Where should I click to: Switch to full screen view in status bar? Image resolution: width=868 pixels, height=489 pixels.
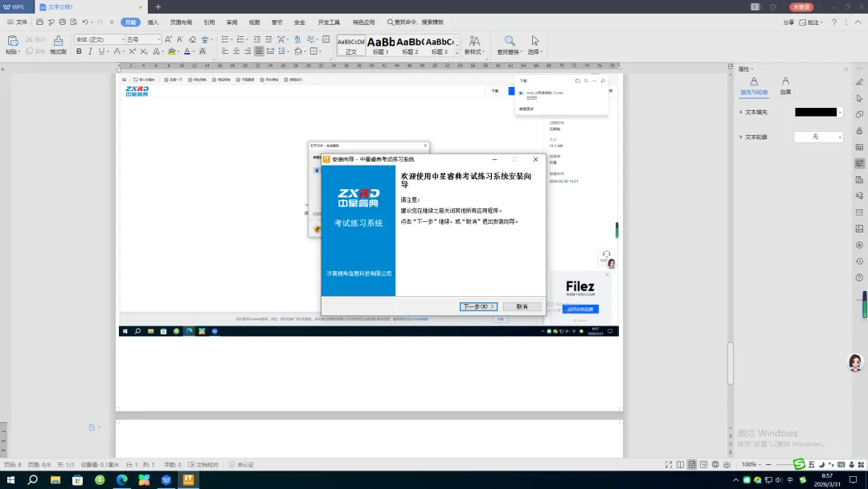point(669,465)
